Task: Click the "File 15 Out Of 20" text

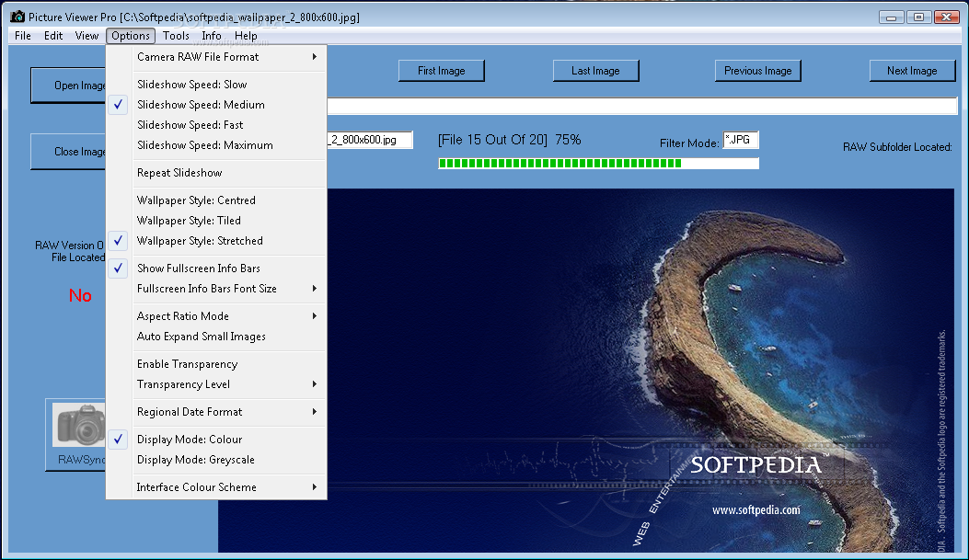Action: (492, 140)
